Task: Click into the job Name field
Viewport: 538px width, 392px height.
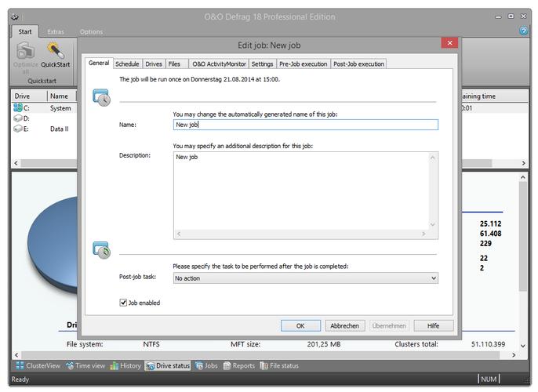Action: (305, 125)
